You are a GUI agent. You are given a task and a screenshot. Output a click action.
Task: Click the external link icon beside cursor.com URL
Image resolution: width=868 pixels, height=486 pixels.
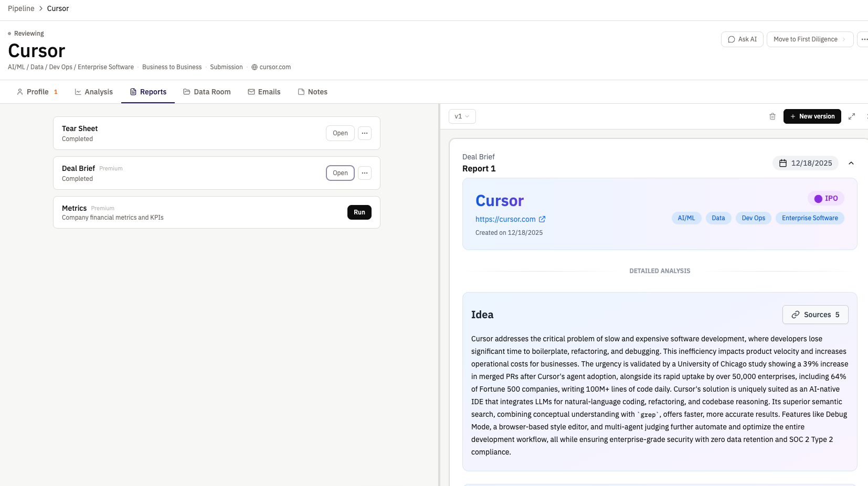542,219
